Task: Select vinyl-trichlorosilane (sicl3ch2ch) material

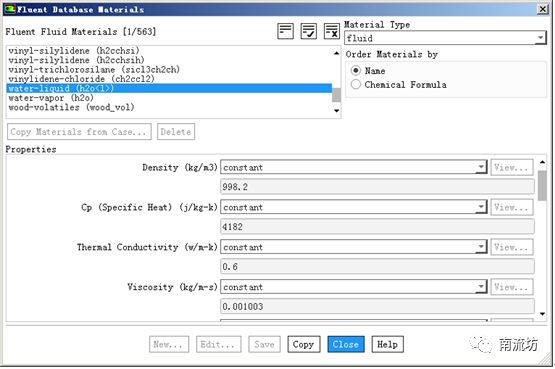Action: tap(169, 69)
